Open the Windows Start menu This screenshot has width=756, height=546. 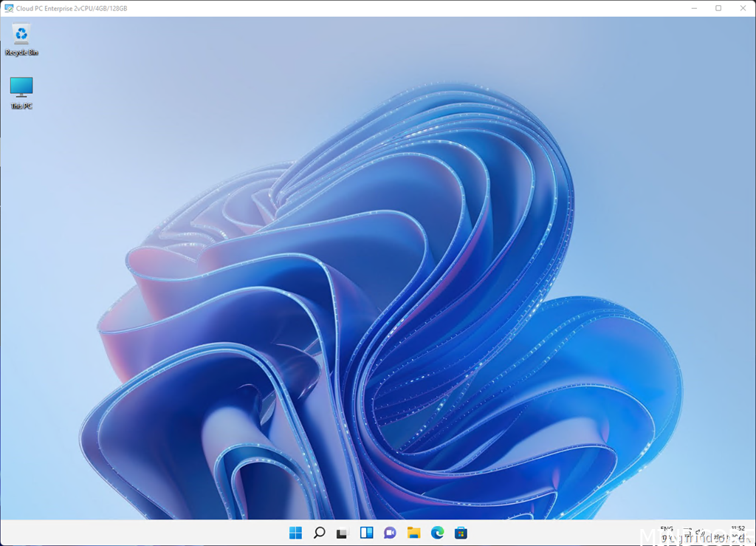(295, 533)
